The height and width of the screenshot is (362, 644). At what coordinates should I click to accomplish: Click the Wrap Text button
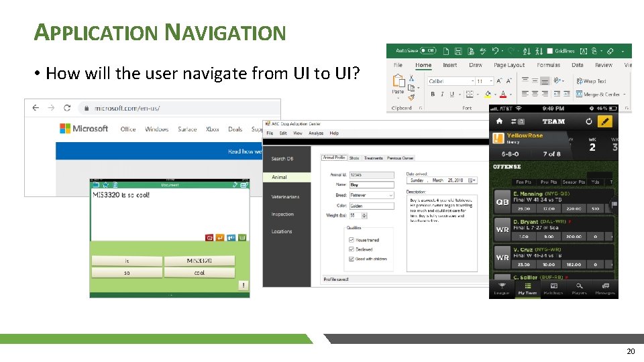point(592,81)
